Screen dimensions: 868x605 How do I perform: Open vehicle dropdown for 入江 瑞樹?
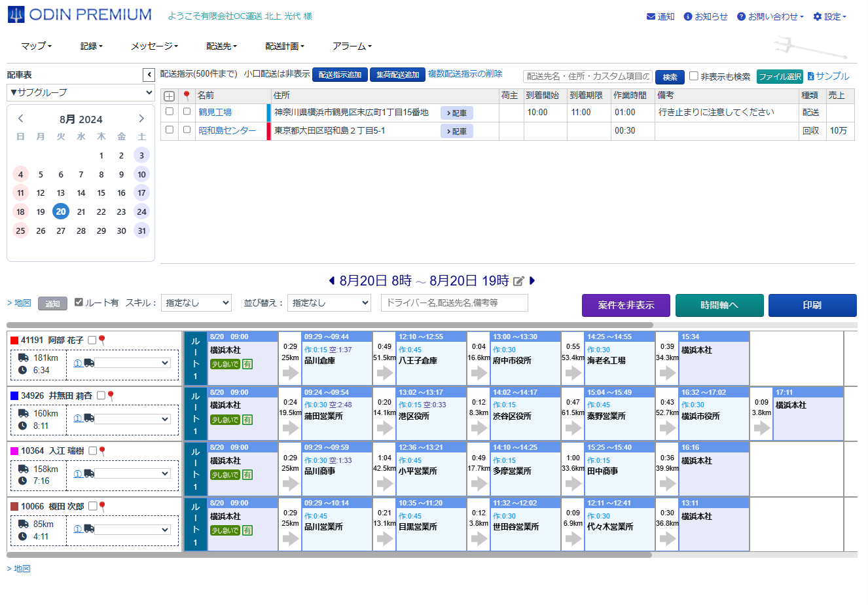point(133,473)
